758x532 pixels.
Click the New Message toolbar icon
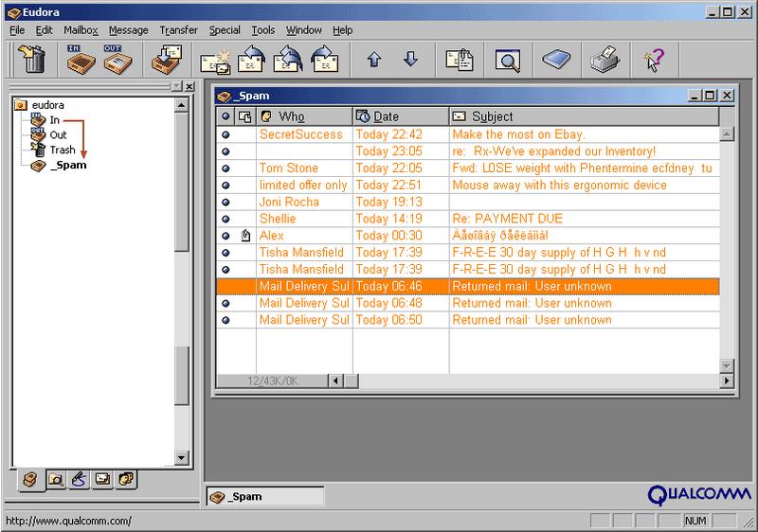215,61
